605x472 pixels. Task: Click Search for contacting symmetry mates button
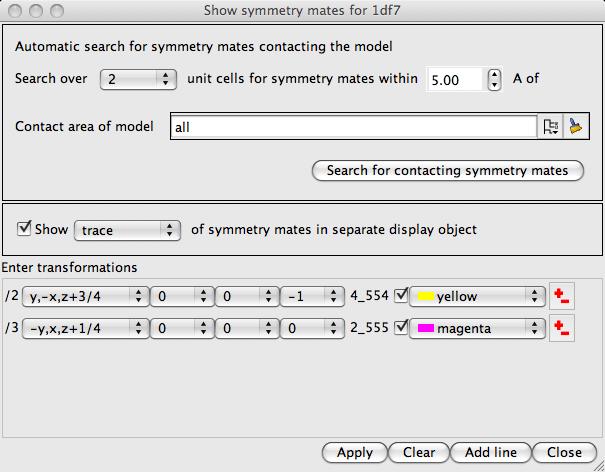[448, 171]
